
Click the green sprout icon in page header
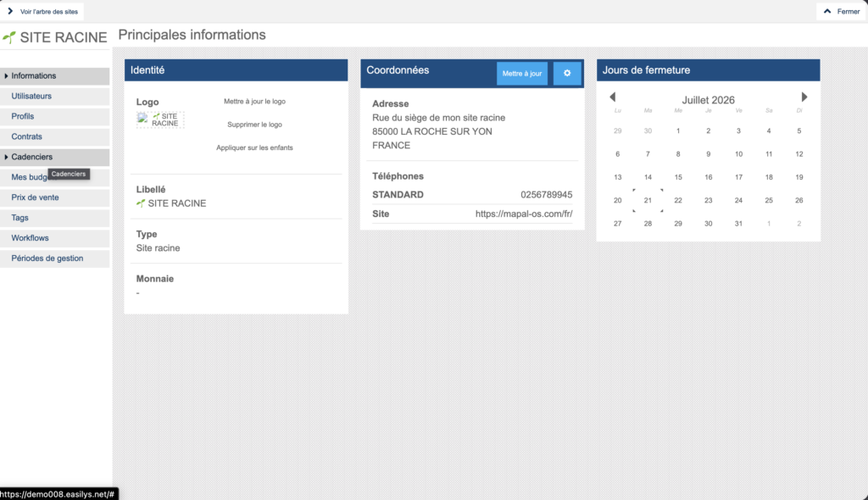(x=8, y=37)
